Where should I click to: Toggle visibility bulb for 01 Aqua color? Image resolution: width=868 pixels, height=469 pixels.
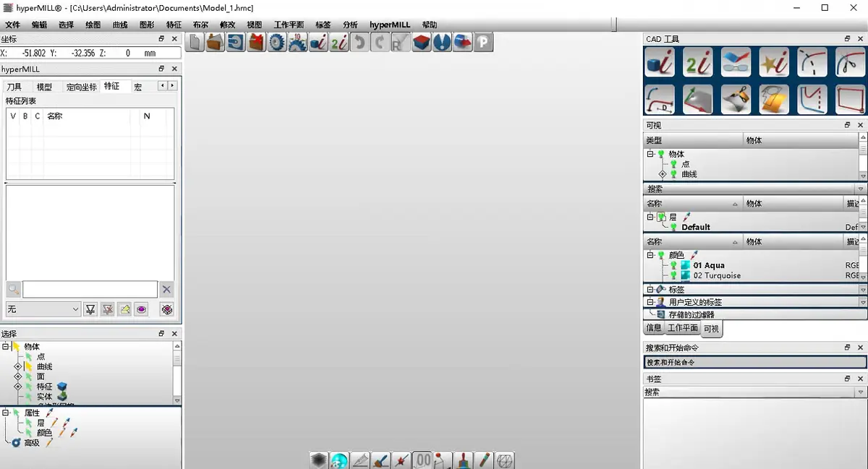click(673, 265)
